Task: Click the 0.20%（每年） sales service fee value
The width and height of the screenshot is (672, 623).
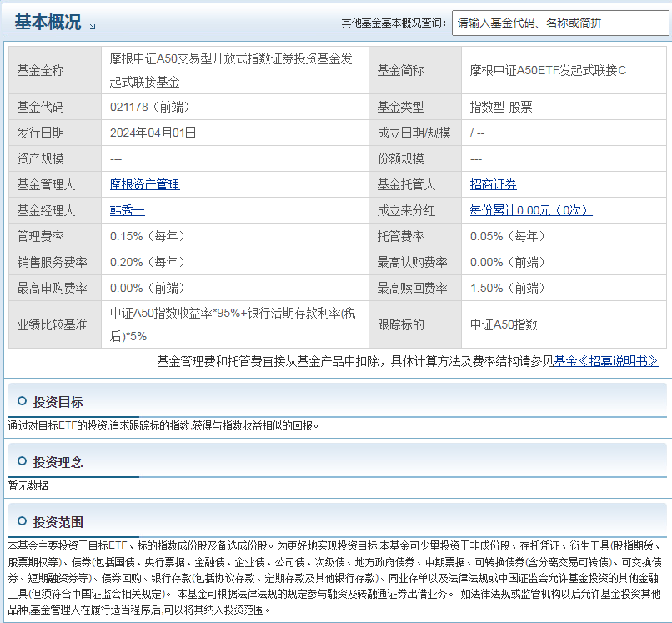Action: pos(147,262)
